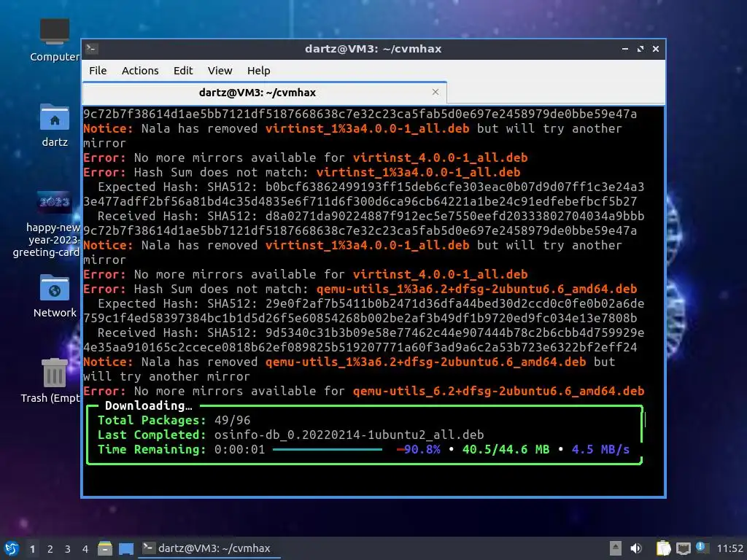This screenshot has width=747, height=560.
Task: Close the terminal window
Action: (656, 49)
